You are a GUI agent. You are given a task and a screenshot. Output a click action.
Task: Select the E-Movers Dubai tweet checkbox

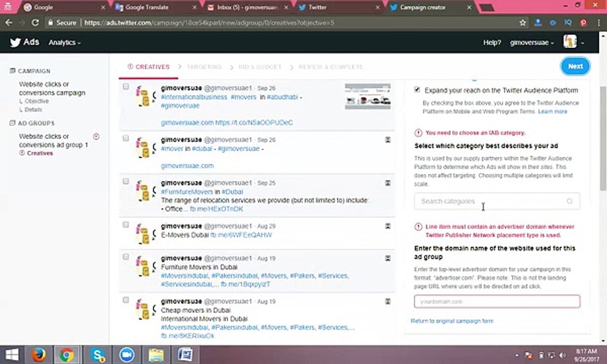click(x=126, y=225)
